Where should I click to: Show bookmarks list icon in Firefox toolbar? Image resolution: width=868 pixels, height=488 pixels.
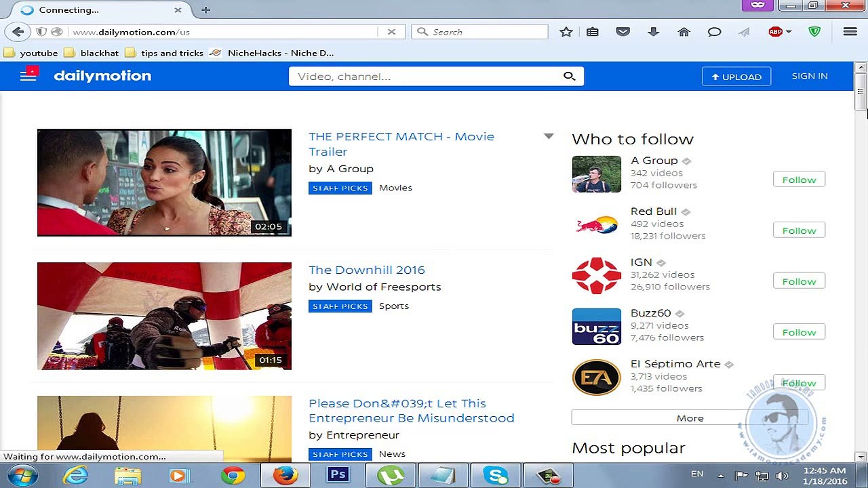pyautogui.click(x=593, y=32)
